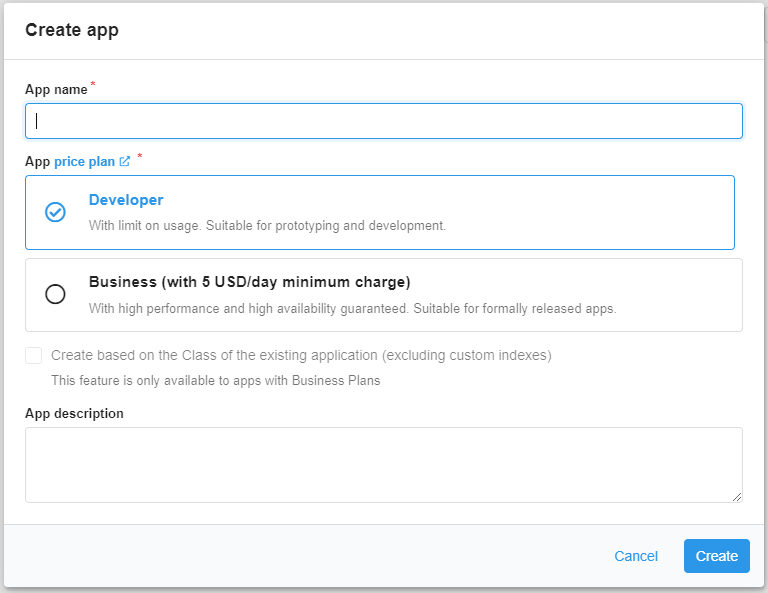Screen dimensions: 768x593
Task: Select the Developer plan checkmark icon
Action: [56, 212]
